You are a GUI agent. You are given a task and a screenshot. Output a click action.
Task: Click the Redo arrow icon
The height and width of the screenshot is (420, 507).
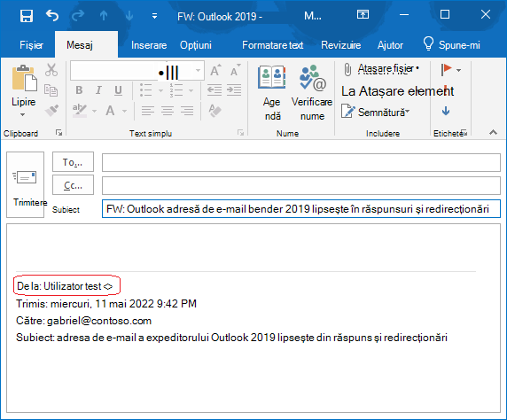click(78, 15)
